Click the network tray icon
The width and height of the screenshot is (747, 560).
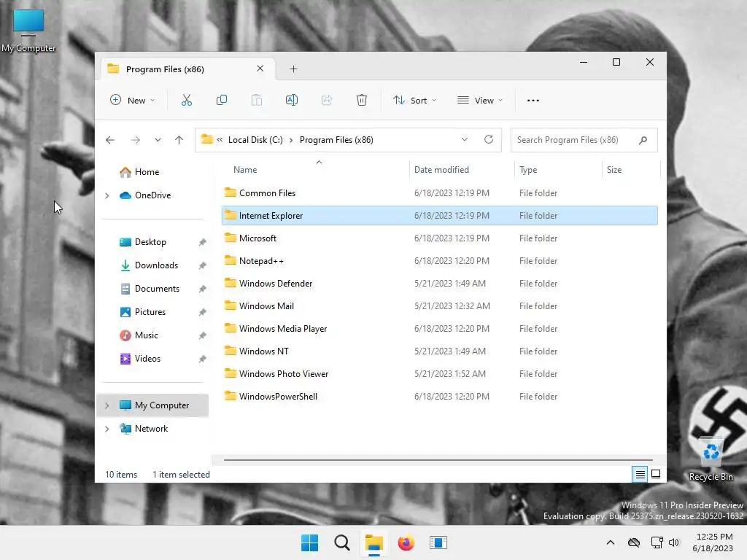click(657, 542)
